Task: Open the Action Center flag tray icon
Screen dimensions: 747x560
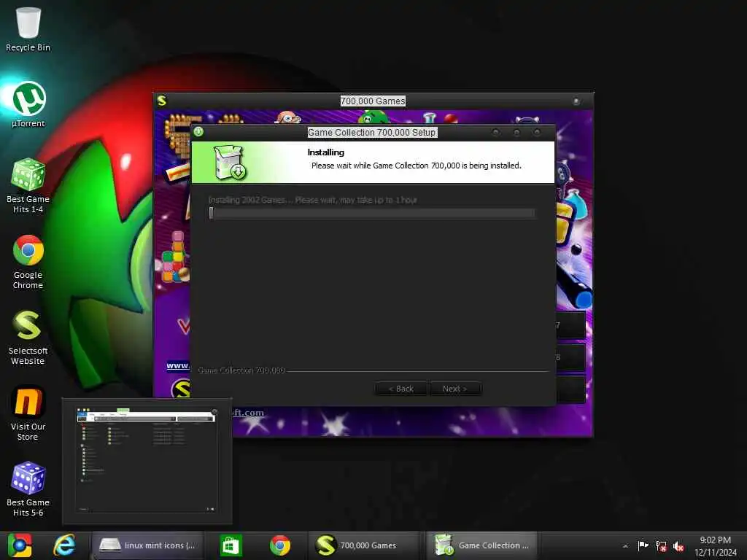Action: tap(643, 545)
